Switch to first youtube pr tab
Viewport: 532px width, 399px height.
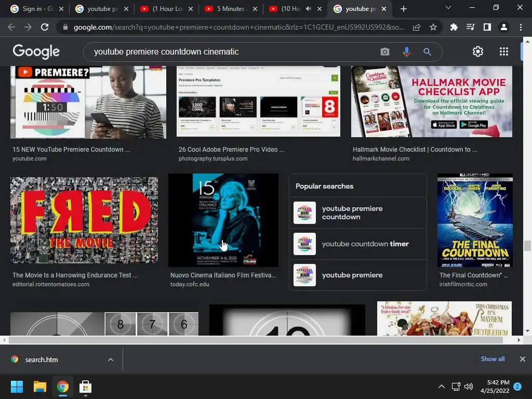[102, 9]
